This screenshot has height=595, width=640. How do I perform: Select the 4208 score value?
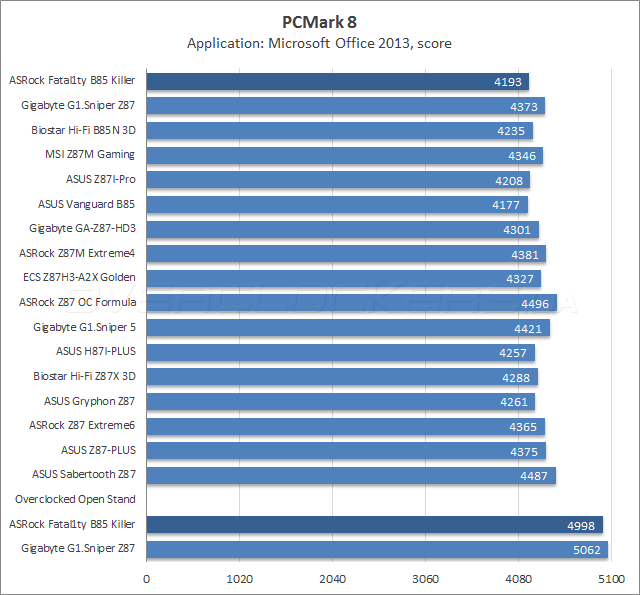coord(509,181)
